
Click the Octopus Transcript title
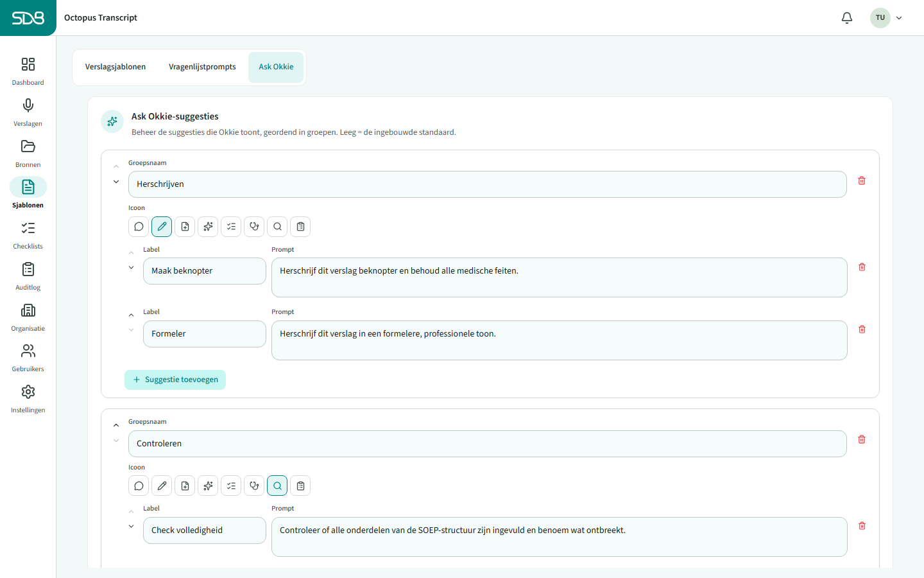[101, 18]
